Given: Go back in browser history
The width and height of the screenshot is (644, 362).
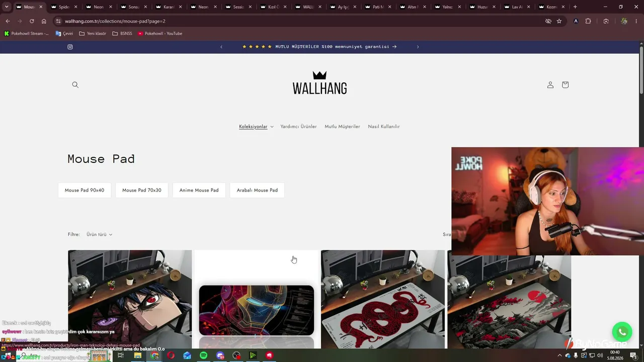Looking at the screenshot, I should (x=8, y=21).
